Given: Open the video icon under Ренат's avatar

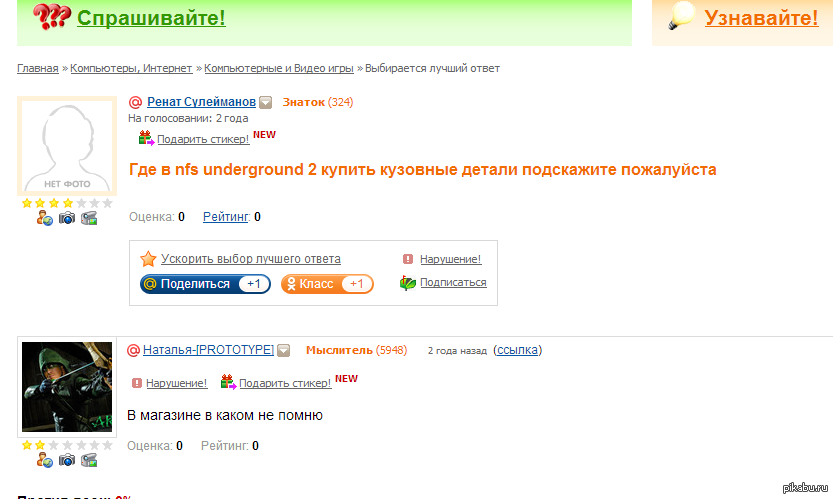Looking at the screenshot, I should coord(89,218).
